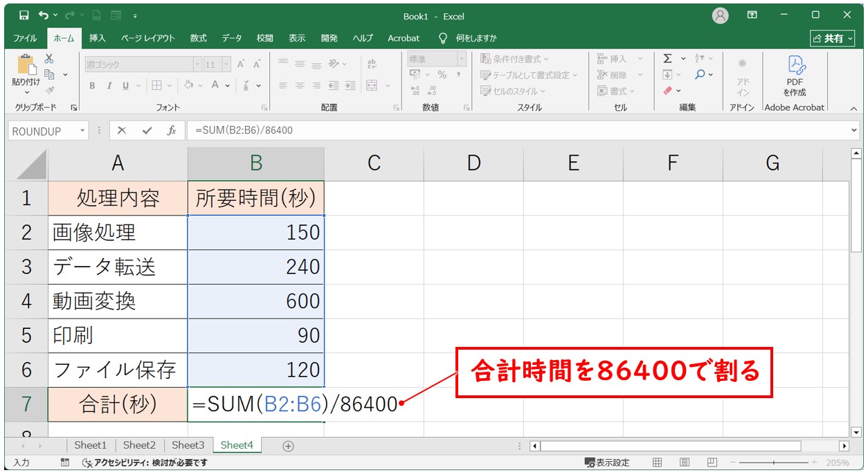Expand the Name Box dropdown arrow

83,130
